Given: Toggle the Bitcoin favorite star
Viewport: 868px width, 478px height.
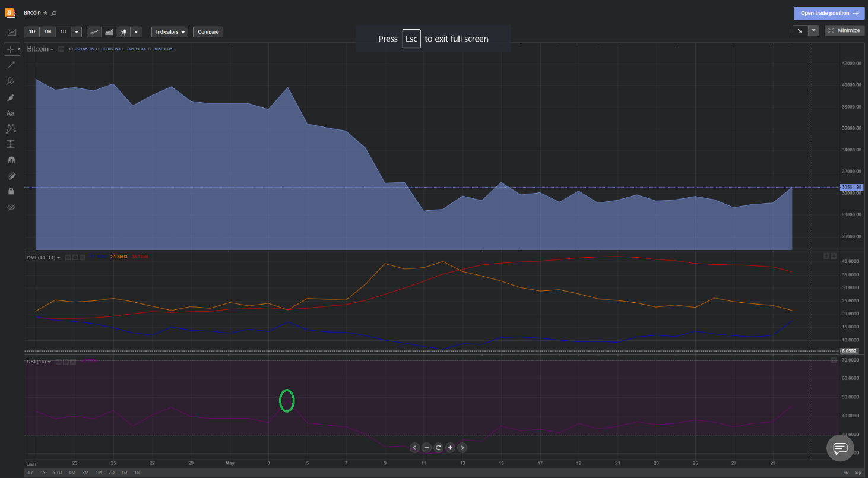Looking at the screenshot, I should (x=45, y=13).
